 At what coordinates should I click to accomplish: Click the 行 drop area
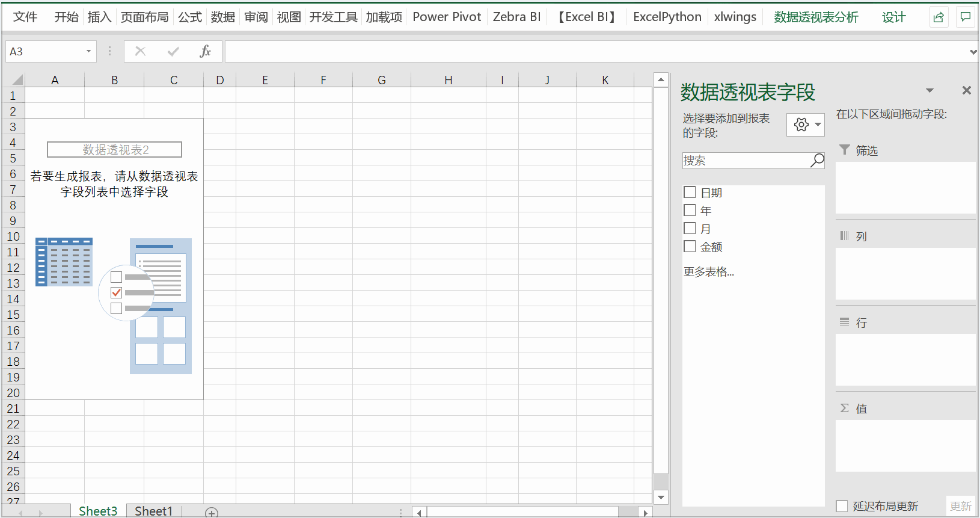(x=905, y=359)
